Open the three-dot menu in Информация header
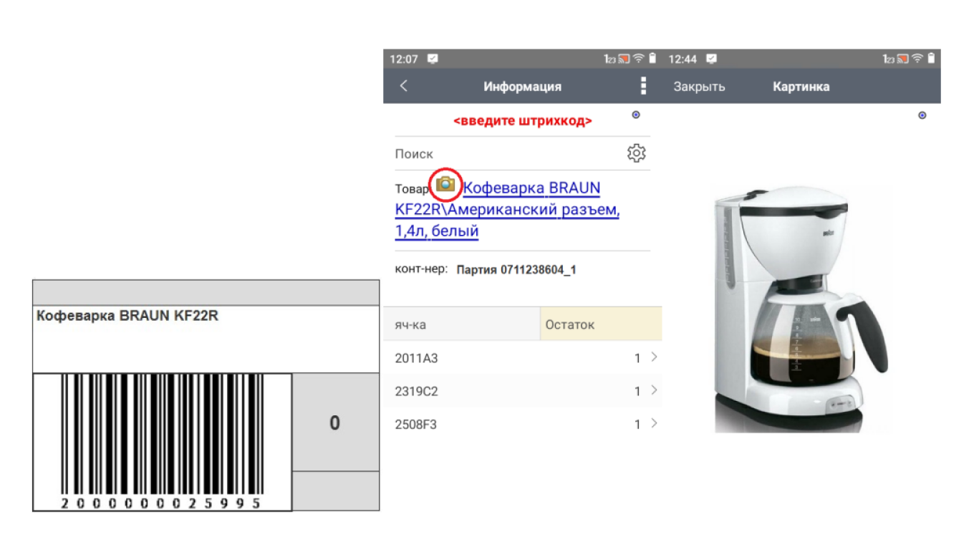 [x=643, y=86]
